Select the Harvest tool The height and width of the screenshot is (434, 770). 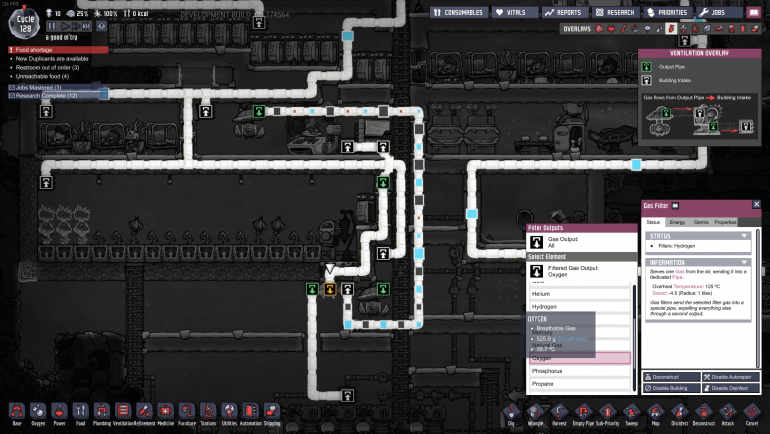tap(559, 414)
